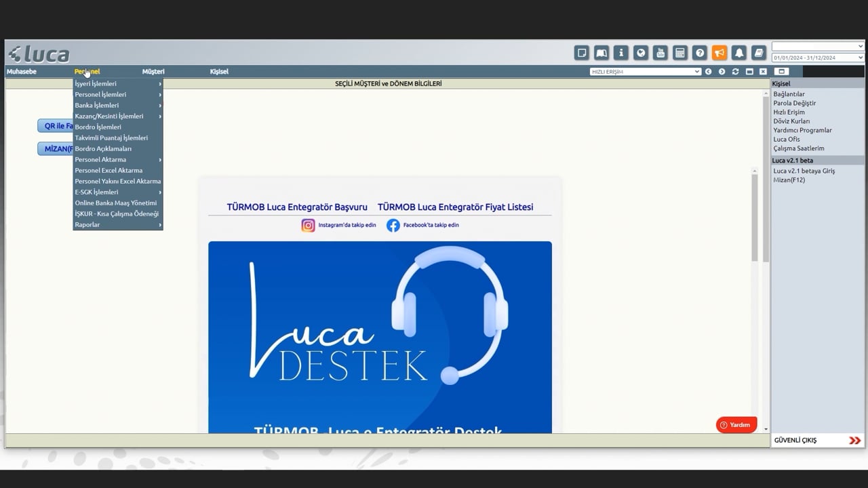This screenshot has height=488, width=868.
Task: Click Facebook'ta takip edin link
Action: click(431, 225)
